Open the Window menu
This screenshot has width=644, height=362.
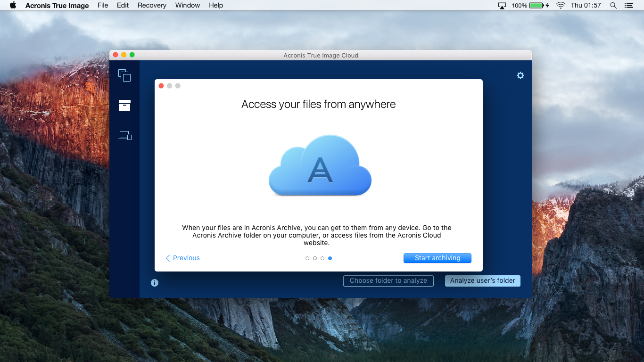(x=188, y=5)
